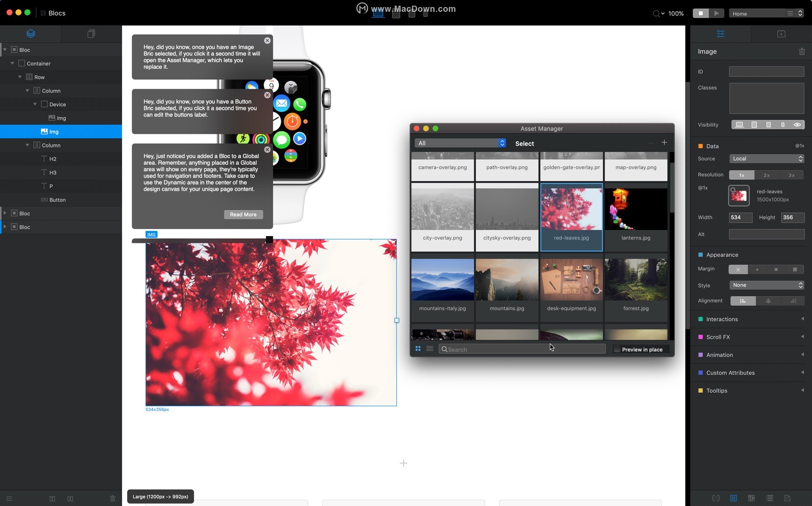
Task: Click the trash icon in Image inspector
Action: point(802,52)
